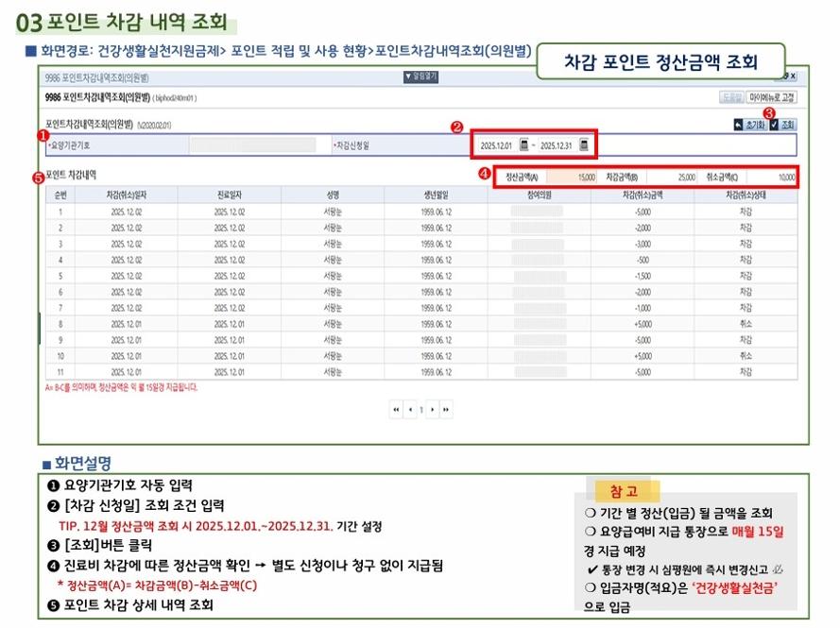840x628 pixels.
Task: Jump to the last results page
Action: [446, 410]
